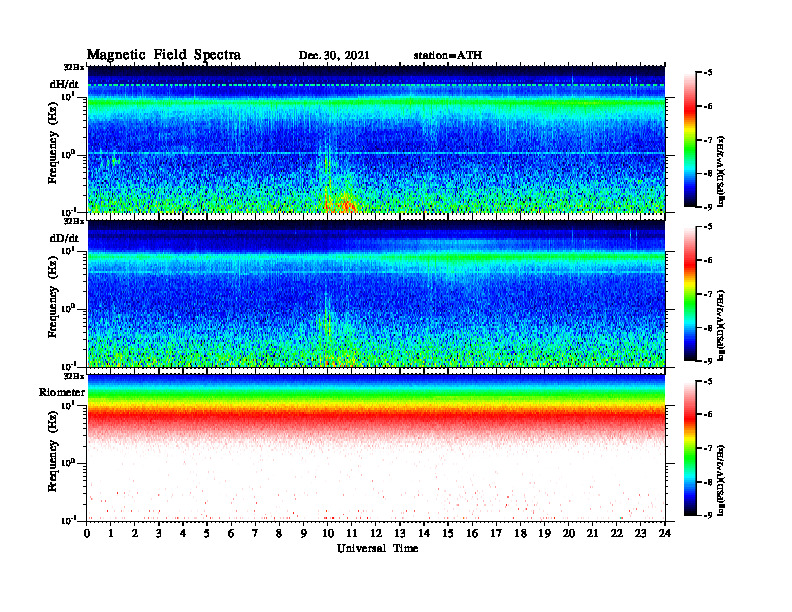Click hour "6" on the Universal Time axis

231,533
